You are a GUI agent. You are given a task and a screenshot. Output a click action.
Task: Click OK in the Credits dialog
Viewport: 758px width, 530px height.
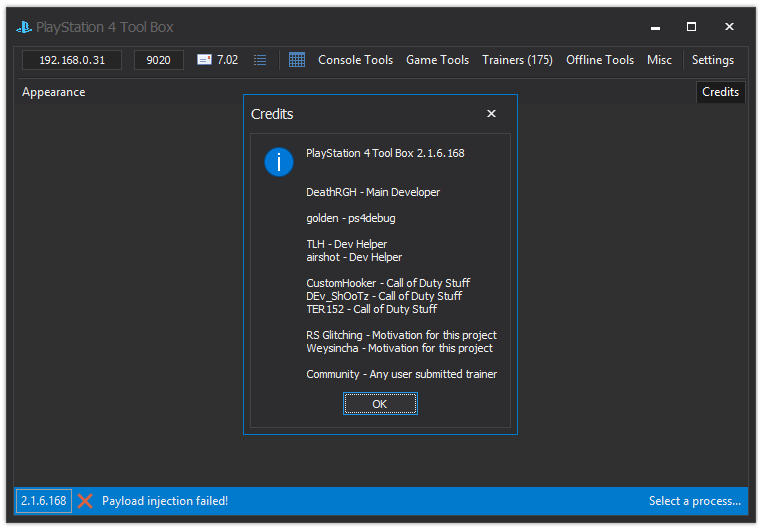tap(380, 404)
